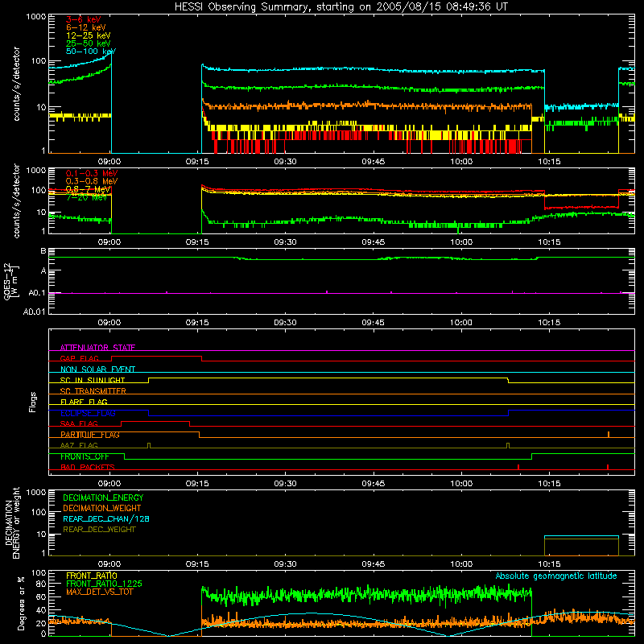This screenshot has height=644, width=644.
Task: Click the AAZ_FLAG label
Action: click(x=79, y=445)
